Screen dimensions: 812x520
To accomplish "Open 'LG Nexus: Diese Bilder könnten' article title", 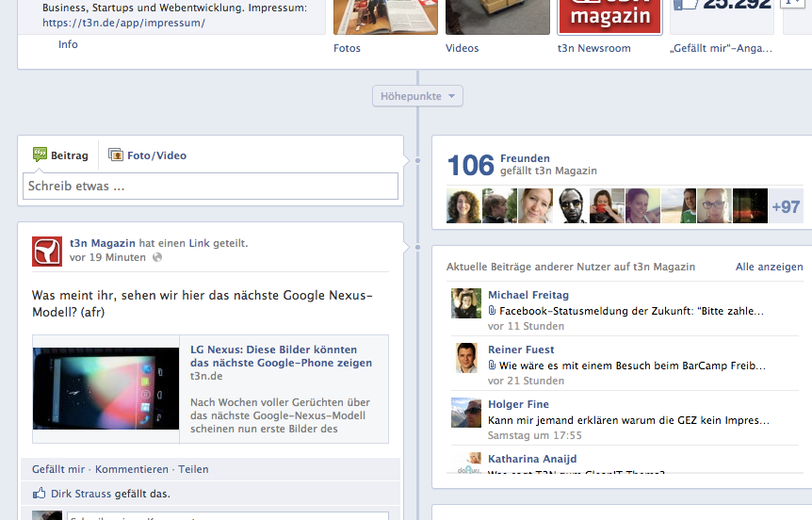I will click(282, 356).
